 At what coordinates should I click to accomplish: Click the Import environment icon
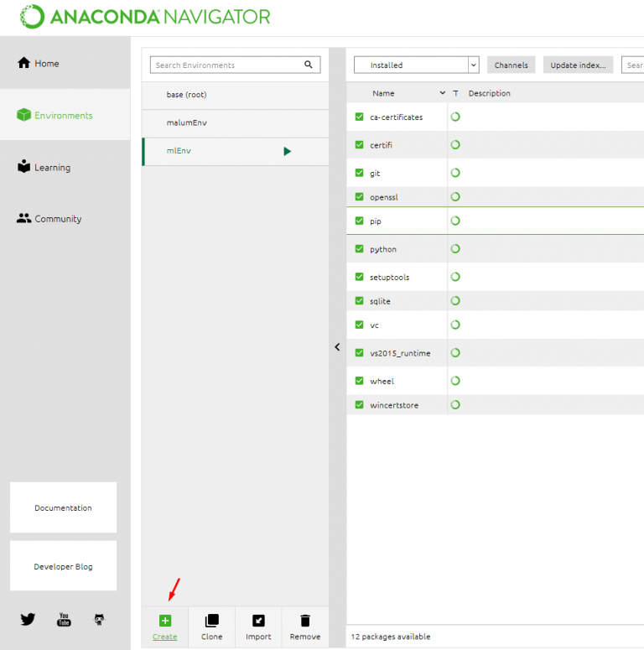click(258, 621)
